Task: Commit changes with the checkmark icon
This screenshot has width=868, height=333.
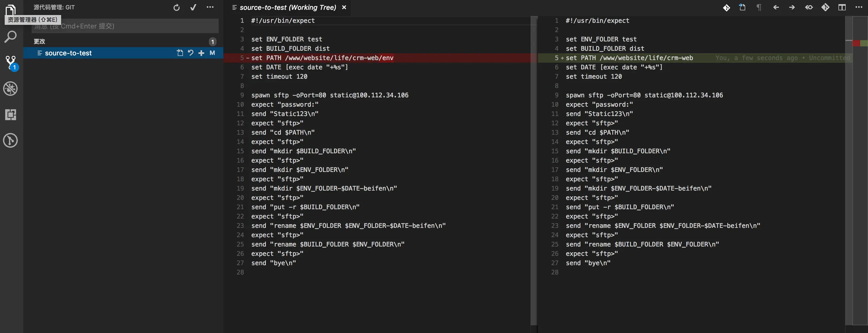Action: [193, 7]
